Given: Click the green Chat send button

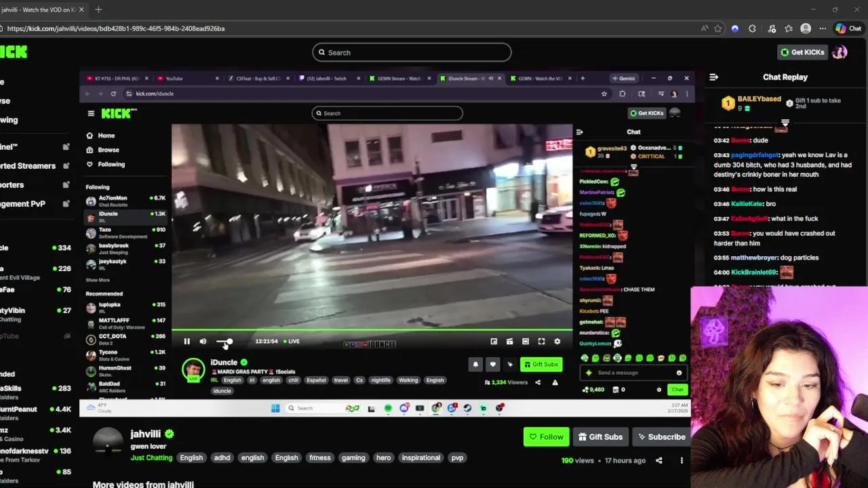Looking at the screenshot, I should coord(677,390).
